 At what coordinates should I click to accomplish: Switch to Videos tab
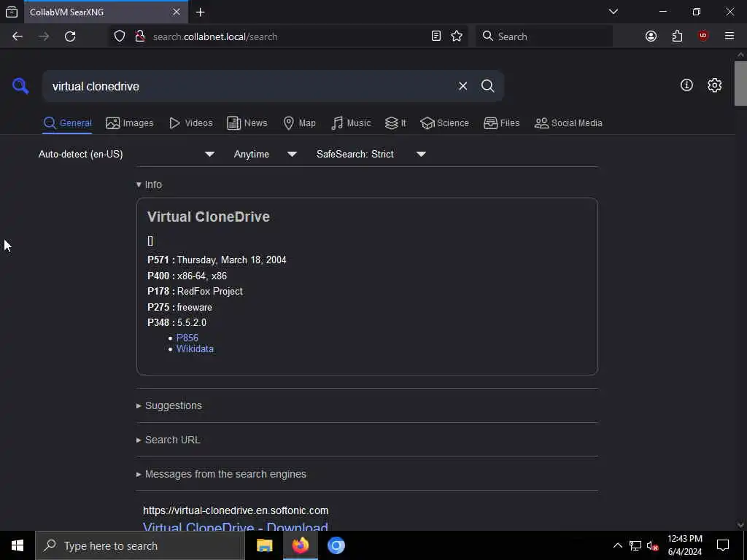191,123
